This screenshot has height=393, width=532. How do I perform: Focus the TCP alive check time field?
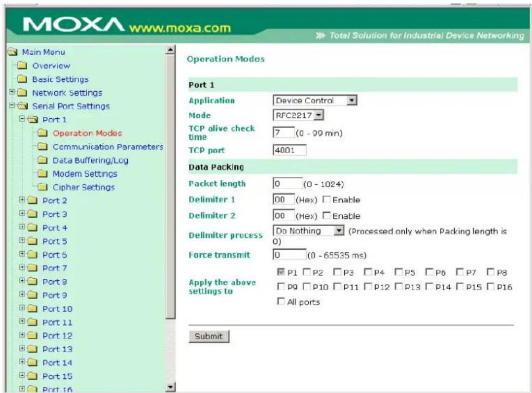point(284,132)
